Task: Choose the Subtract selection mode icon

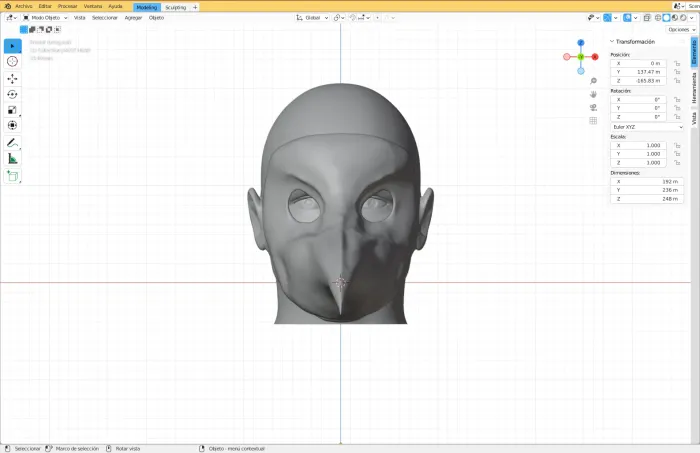Action: [x=41, y=29]
